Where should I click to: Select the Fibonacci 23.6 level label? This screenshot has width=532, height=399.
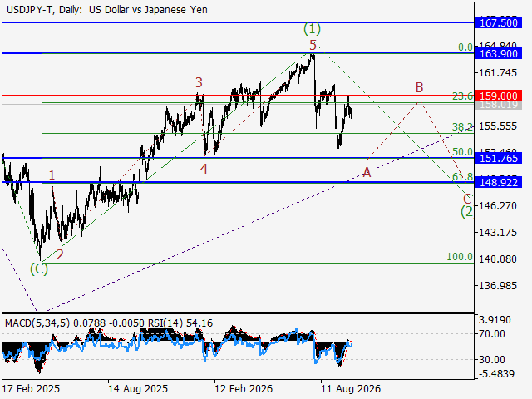tap(463, 96)
